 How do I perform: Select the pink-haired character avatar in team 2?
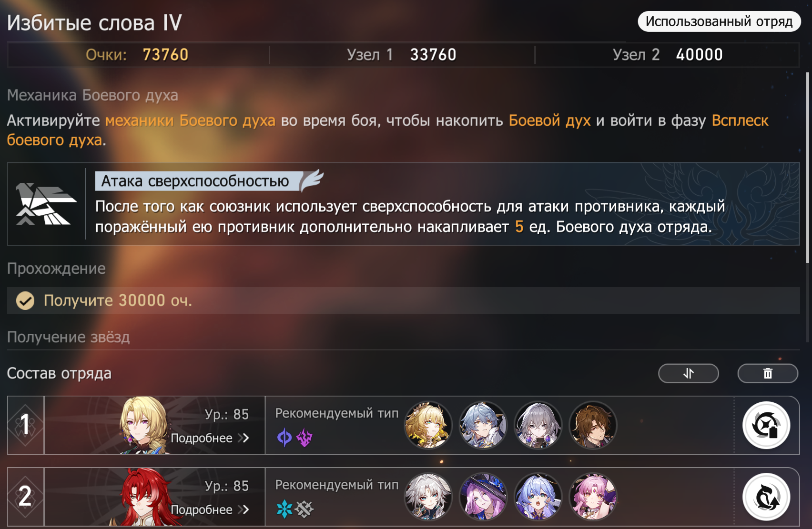click(x=593, y=497)
